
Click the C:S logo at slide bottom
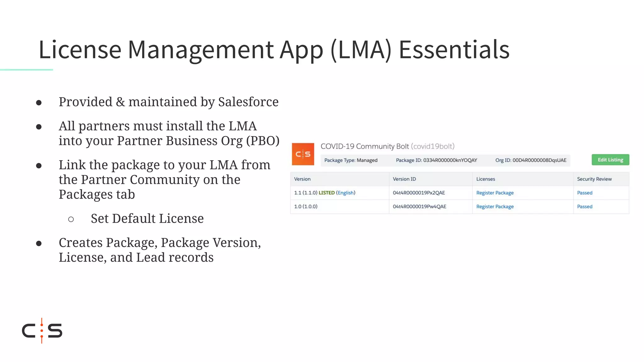pyautogui.click(x=42, y=331)
